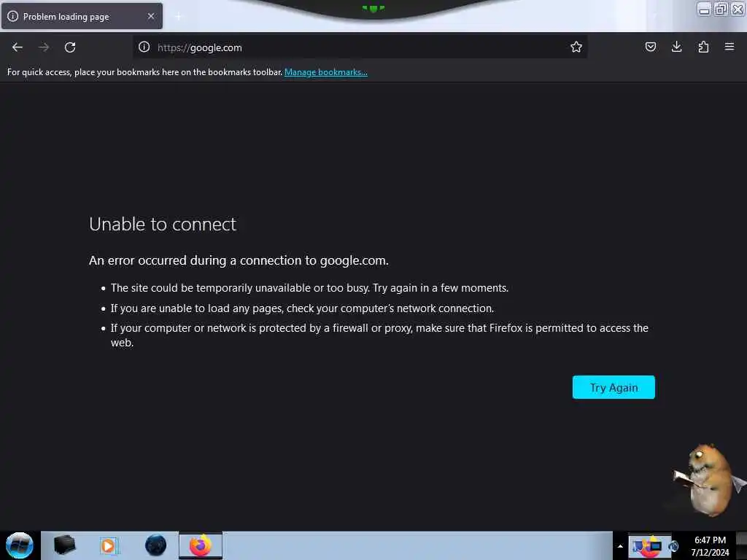Show hidden system tray icons arrow

[x=620, y=546]
